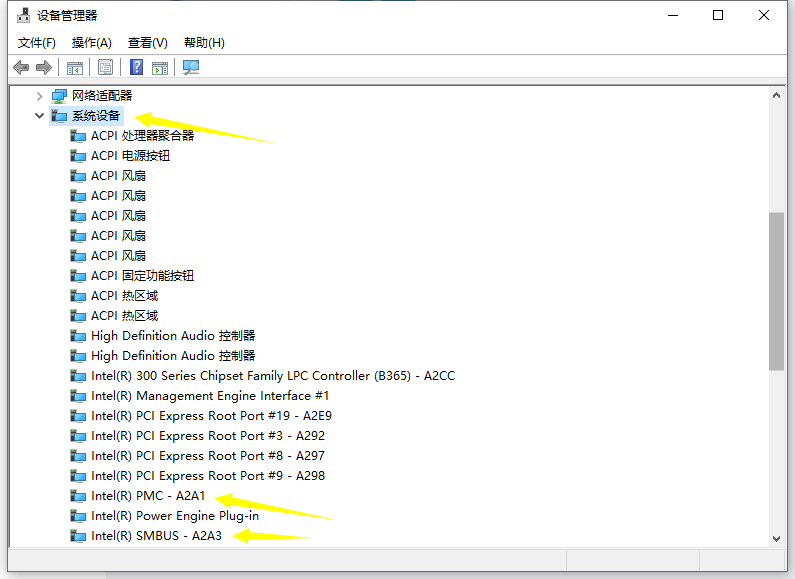Collapse the 系统设备 category
The width and height of the screenshot is (795, 579).
40,116
